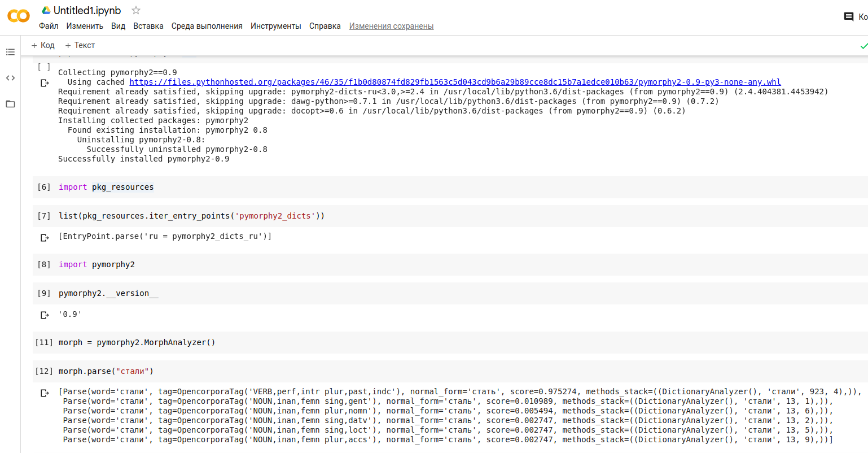868x453 pixels.
Task: Open the Файл menu
Action: click(49, 26)
